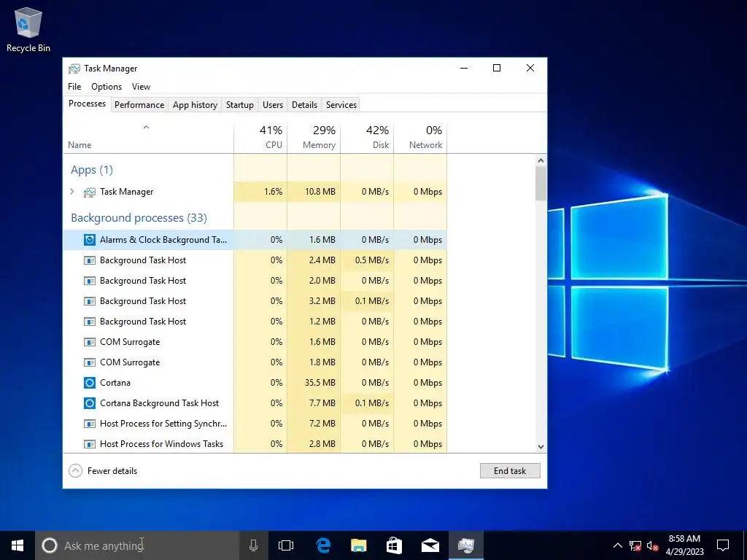747x560 pixels.
Task: Launch Microsoft Edge from the taskbar
Action: [x=322, y=545]
